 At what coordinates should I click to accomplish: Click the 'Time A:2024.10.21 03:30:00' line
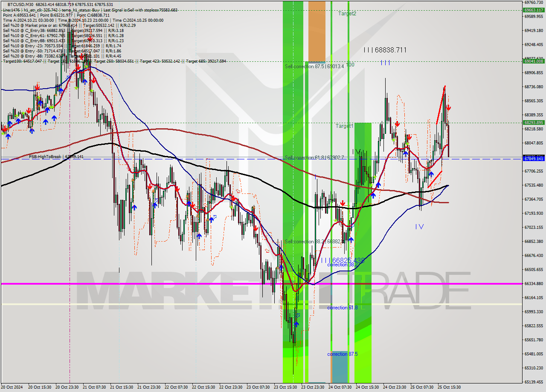coord(83,20)
